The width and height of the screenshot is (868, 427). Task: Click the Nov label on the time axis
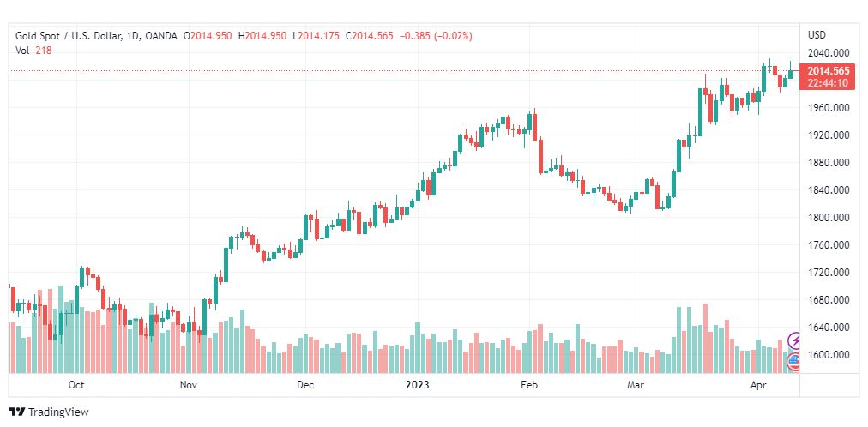[189, 385]
